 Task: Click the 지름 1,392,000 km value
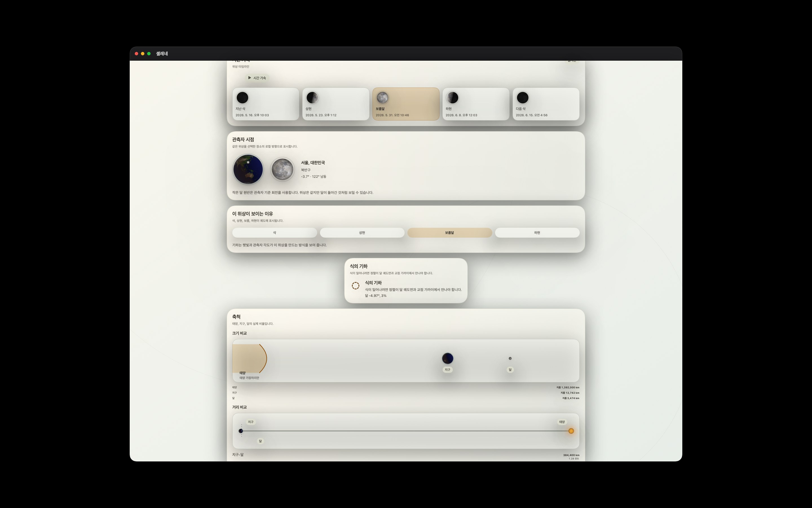pyautogui.click(x=568, y=387)
